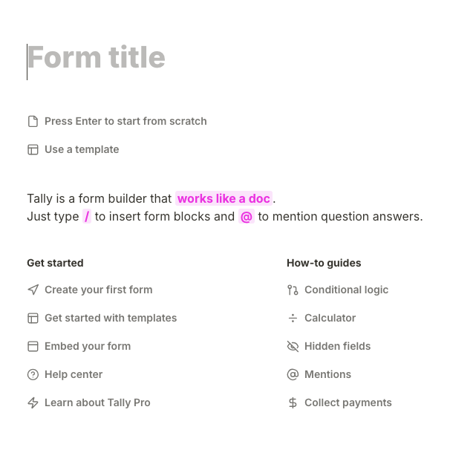Open Get started with templates link

(x=111, y=318)
